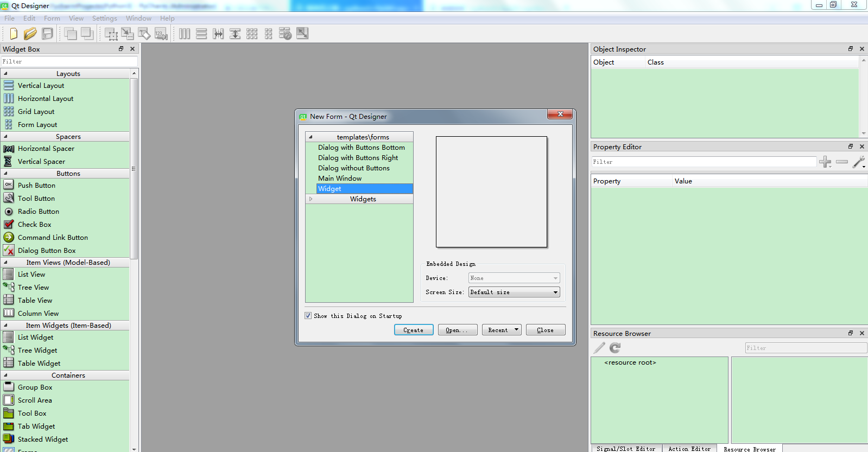
Task: Expand the Widgets tree group in dialog
Action: [311, 199]
